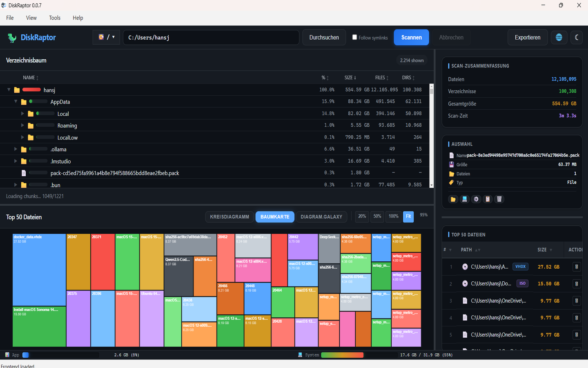Click the tag icon beside Typ
The height and width of the screenshot is (368, 588).
(x=451, y=182)
